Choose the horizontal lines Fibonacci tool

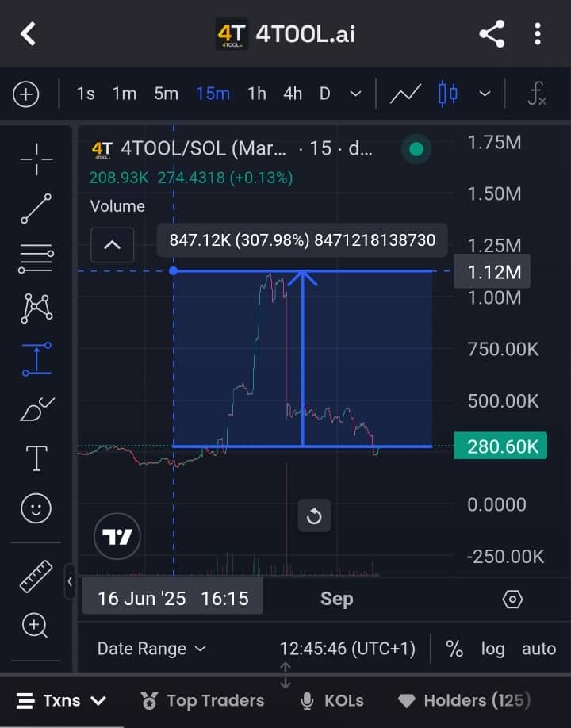(x=36, y=259)
